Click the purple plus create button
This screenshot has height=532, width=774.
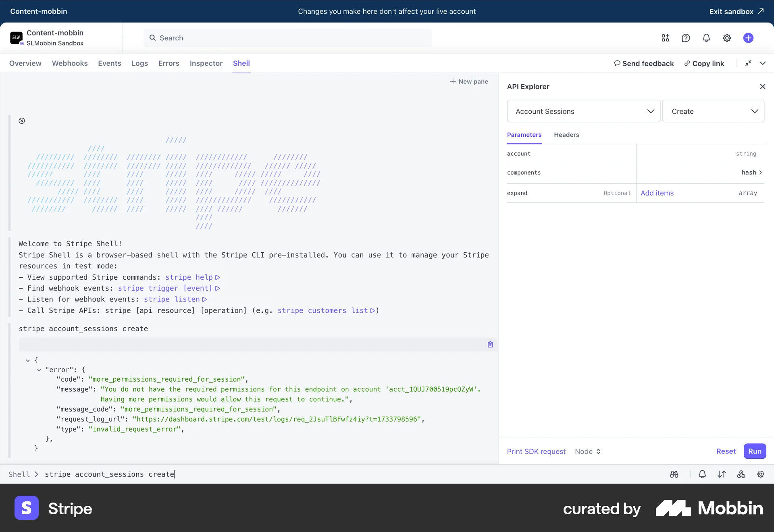coord(748,37)
